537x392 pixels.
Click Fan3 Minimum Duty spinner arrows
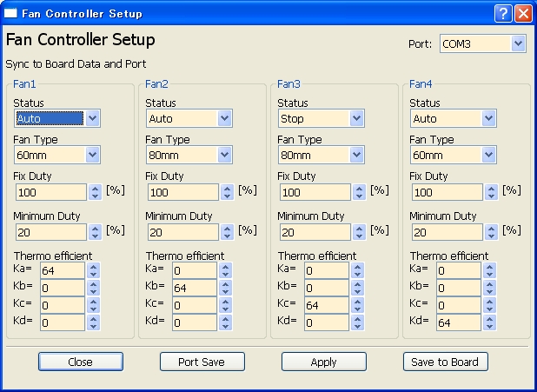359,232
